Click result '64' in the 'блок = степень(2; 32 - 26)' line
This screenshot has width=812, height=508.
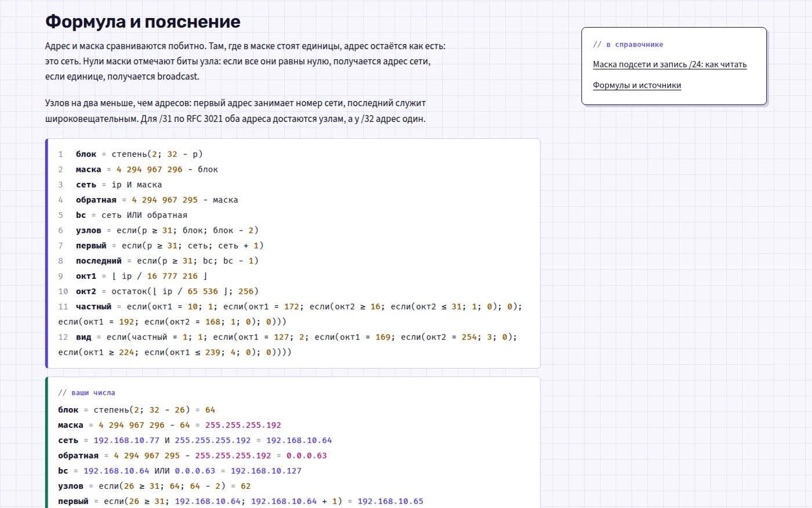[210, 410]
